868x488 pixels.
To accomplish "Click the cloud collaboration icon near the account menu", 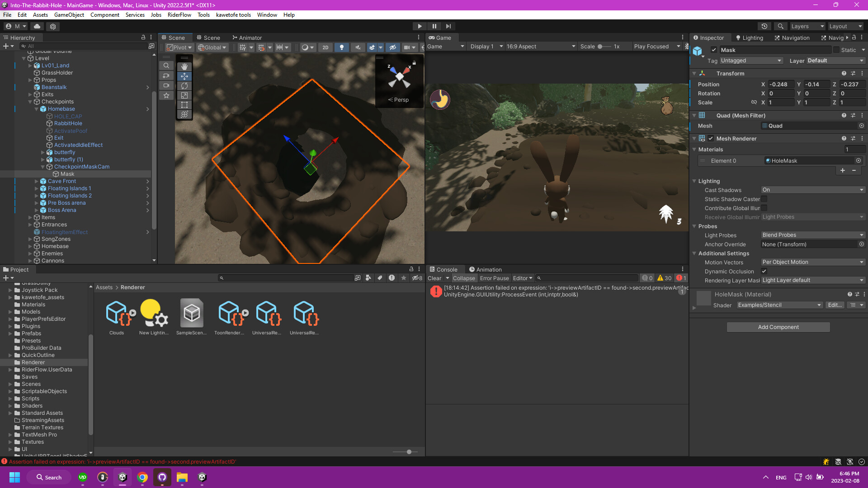I will coord(37,26).
